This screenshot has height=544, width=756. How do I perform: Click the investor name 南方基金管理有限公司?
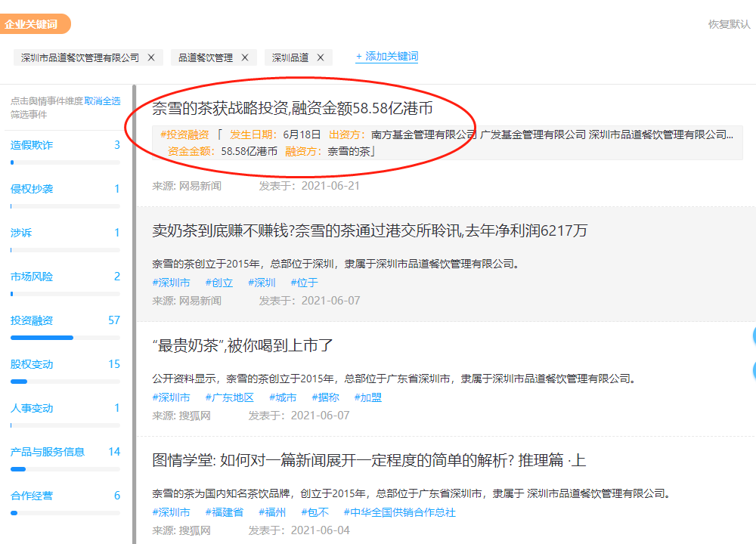(x=424, y=135)
